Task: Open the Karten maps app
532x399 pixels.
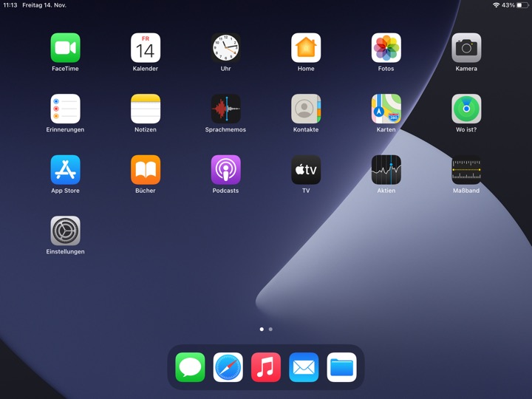Action: tap(386, 109)
